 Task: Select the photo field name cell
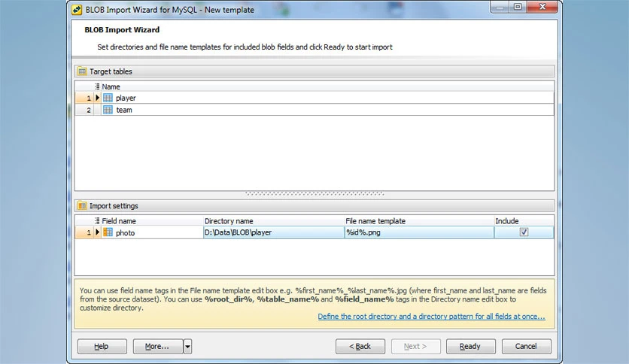coord(153,232)
